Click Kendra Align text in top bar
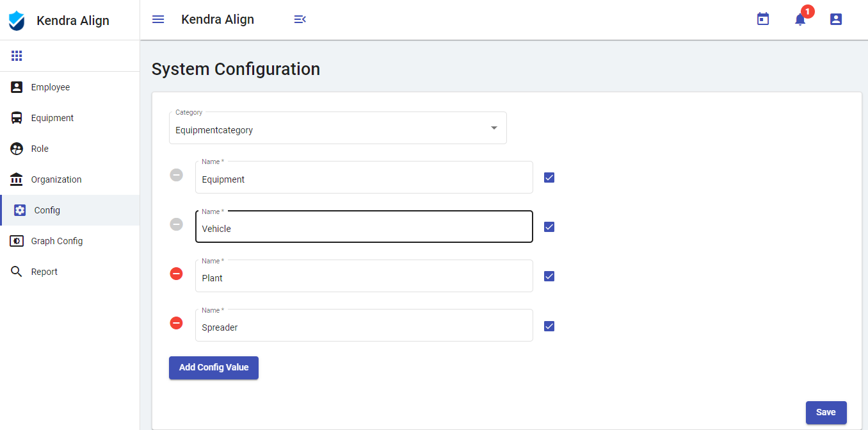 pyautogui.click(x=218, y=19)
